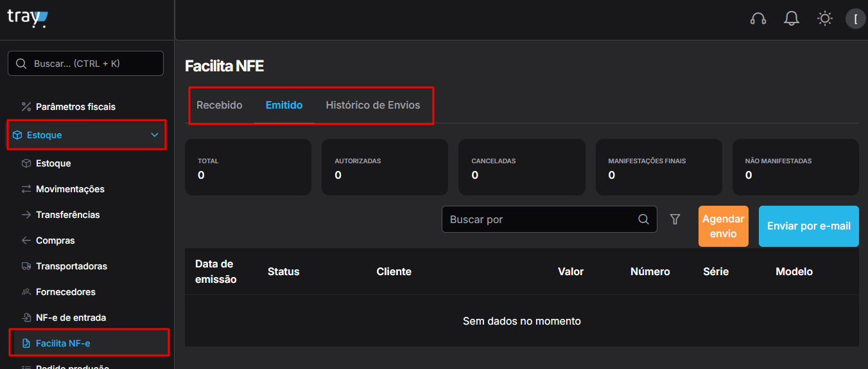Image resolution: width=868 pixels, height=369 pixels.
Task: Switch to the Emitido tab
Action: click(x=284, y=105)
